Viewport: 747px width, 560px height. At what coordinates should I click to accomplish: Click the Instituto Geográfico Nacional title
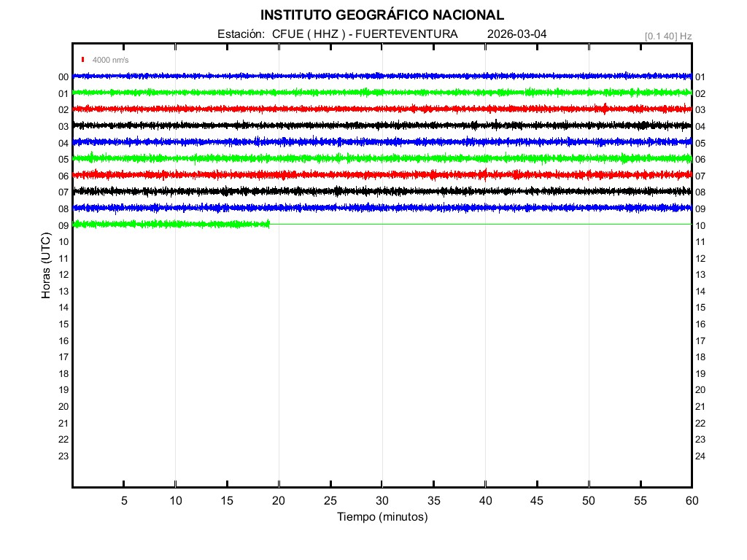(382, 15)
